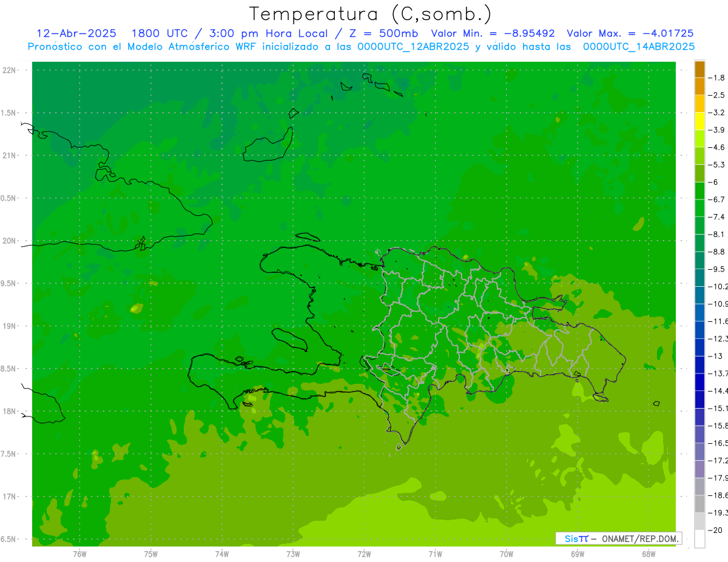Select the valid-until stamp '0000UTC_14ABR2025'
Screen dimensions: 728x562
639,46
